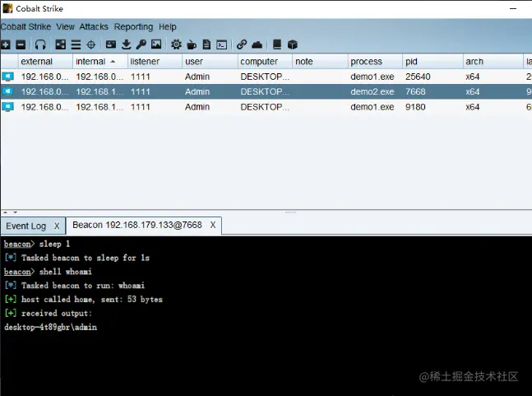Minimize the Cobalt Strike window
The image size is (532, 396).
click(513, 8)
